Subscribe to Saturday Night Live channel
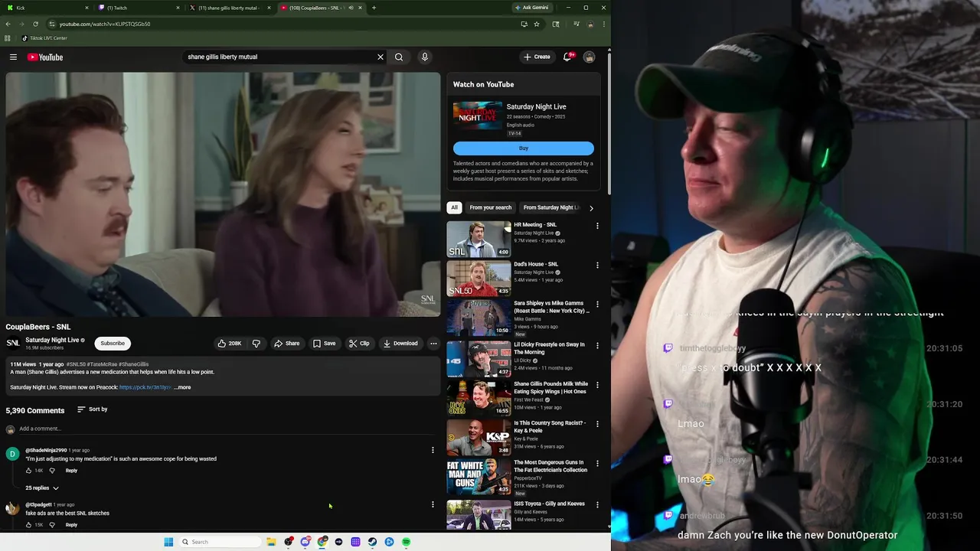This screenshot has width=980, height=551. pos(113,344)
